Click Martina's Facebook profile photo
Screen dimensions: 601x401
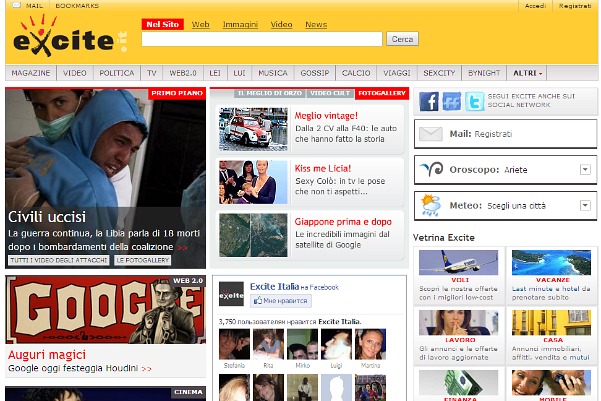[x=370, y=344]
